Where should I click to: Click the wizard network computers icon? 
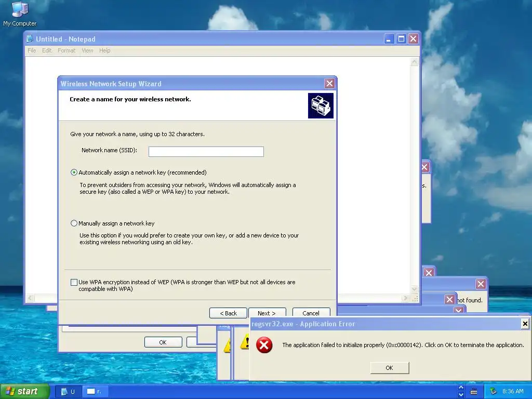point(321,105)
